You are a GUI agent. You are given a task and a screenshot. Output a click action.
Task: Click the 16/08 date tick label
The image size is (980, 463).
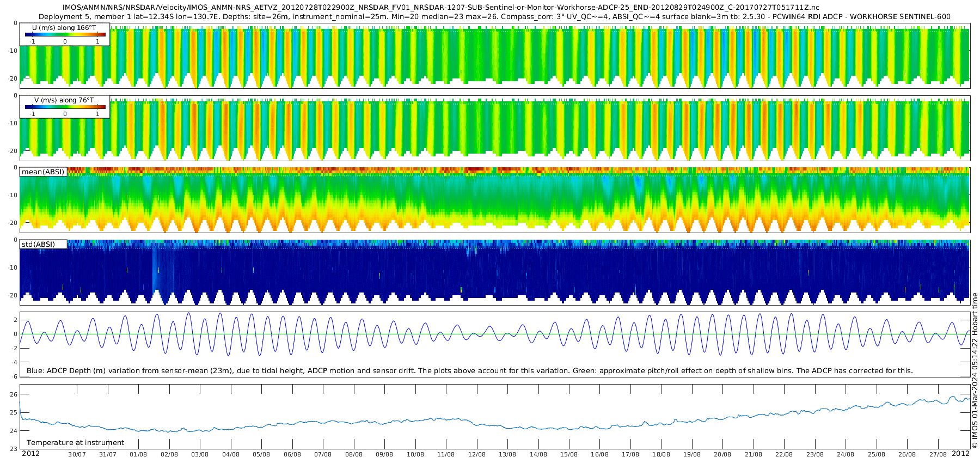599,454
